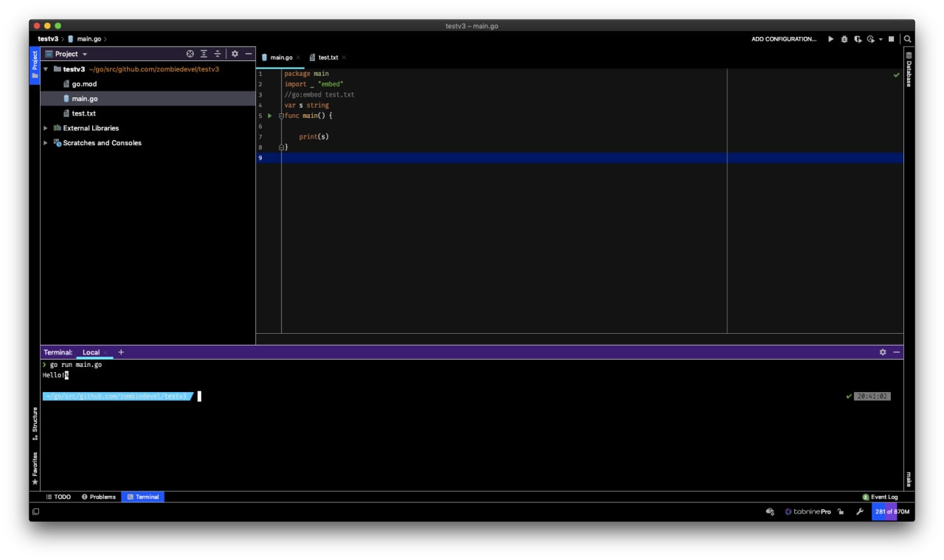Switch to the test.txt editor tab
The image size is (944, 560).
(x=327, y=57)
